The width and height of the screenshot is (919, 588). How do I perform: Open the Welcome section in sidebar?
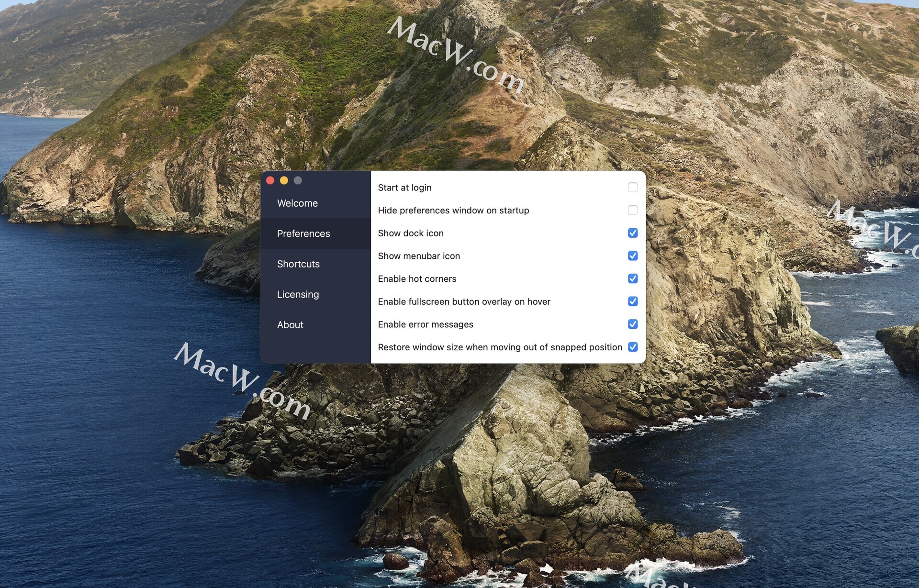click(297, 203)
